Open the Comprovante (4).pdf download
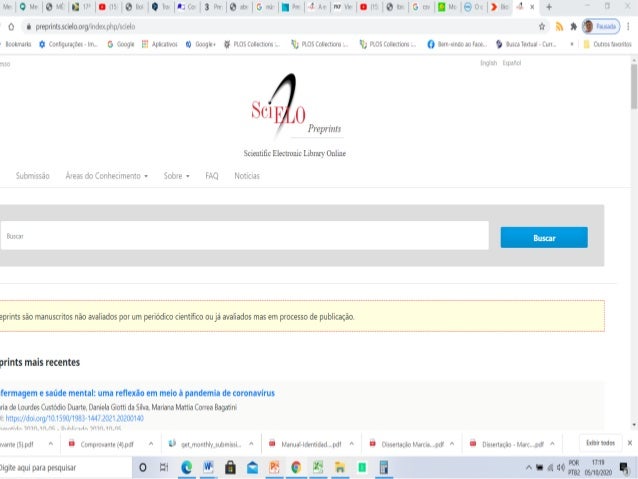 [107, 444]
